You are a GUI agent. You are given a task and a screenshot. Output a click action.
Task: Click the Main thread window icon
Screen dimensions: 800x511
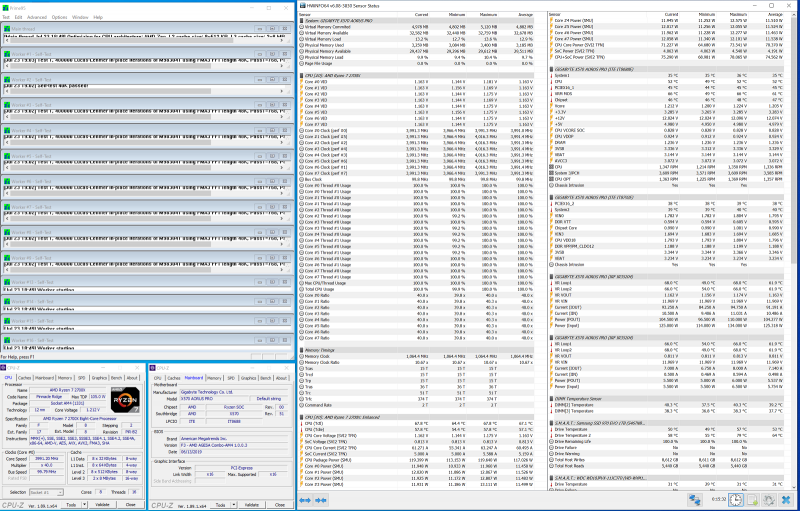7,29
